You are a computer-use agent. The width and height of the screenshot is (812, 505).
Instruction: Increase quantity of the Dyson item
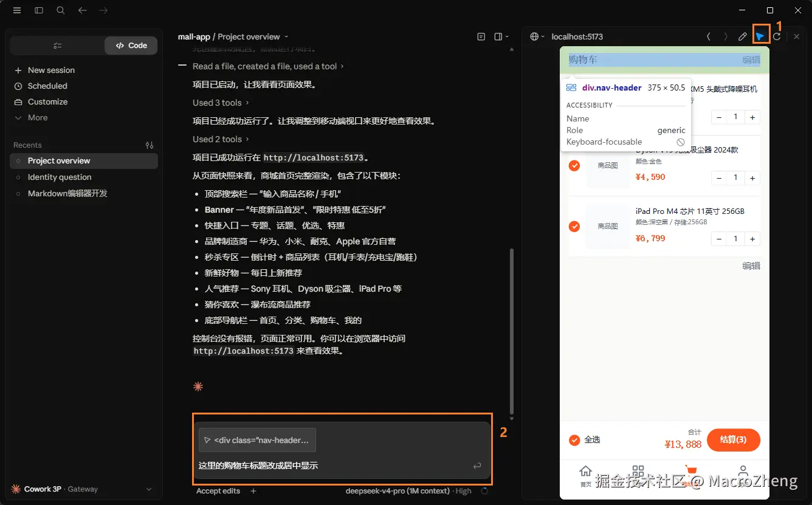point(752,178)
